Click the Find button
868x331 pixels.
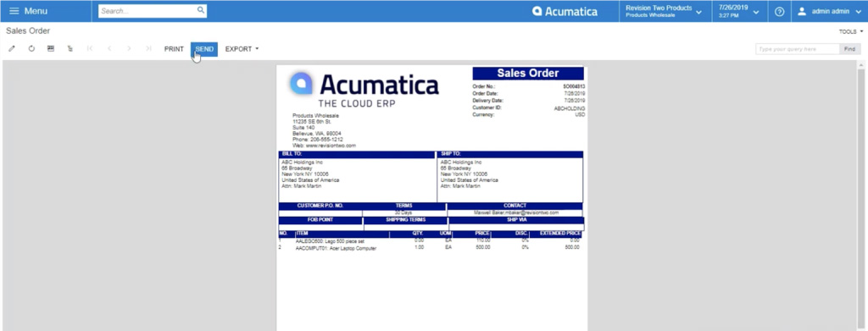click(849, 49)
